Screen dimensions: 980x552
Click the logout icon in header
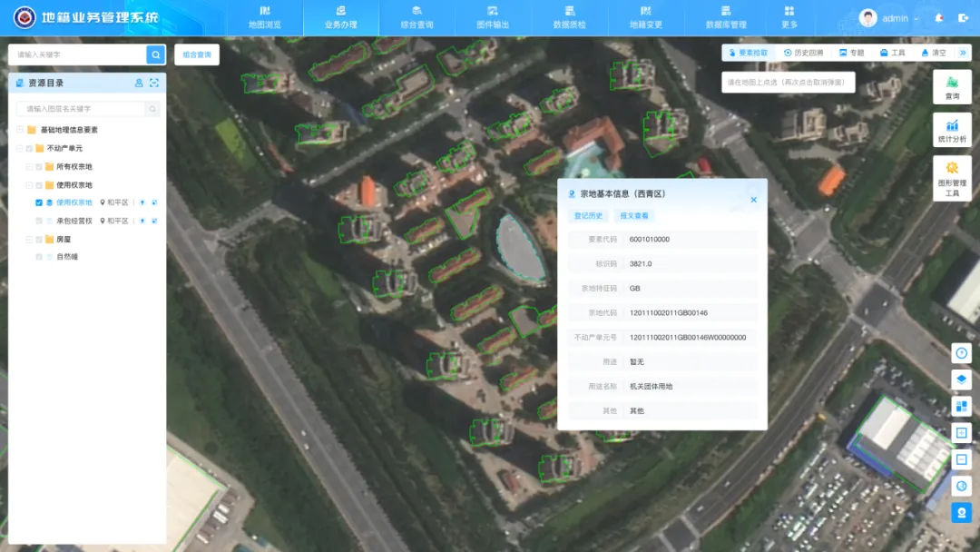click(x=963, y=18)
